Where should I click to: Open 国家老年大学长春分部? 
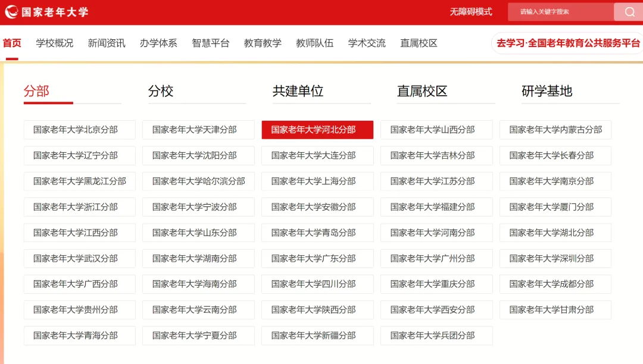[x=555, y=156]
